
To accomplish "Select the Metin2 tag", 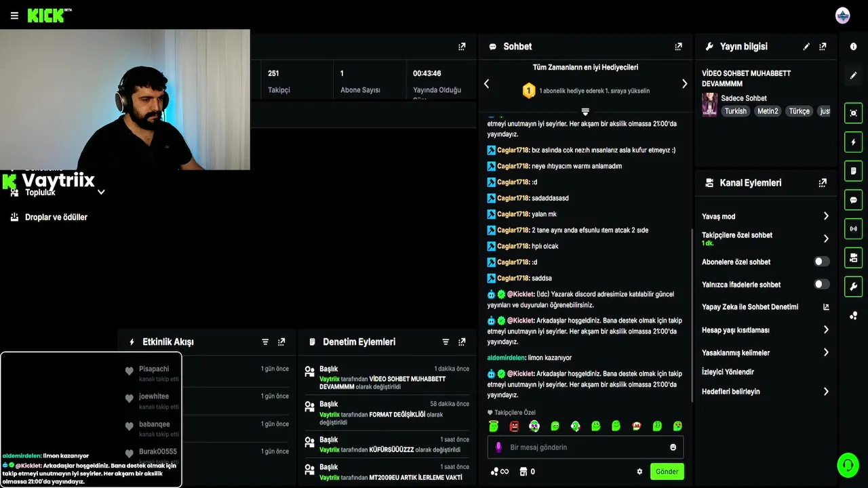I will (768, 111).
